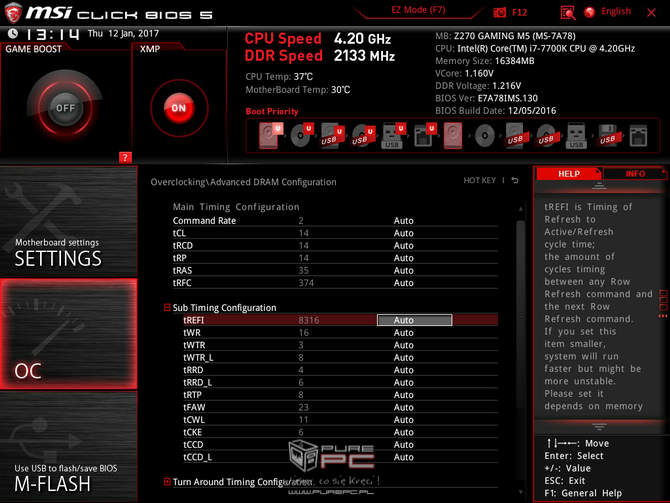This screenshot has height=503, width=670.
Task: Open the Command Rate Auto value
Action: (x=403, y=221)
